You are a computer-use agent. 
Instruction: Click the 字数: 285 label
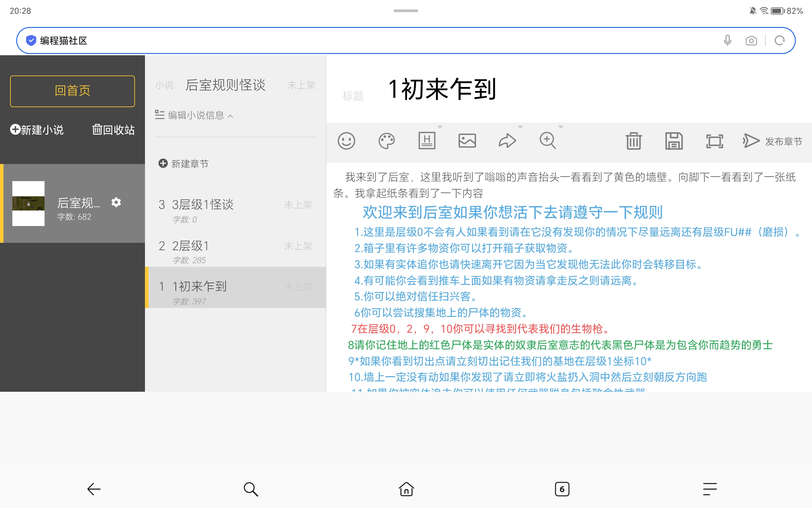click(x=189, y=260)
